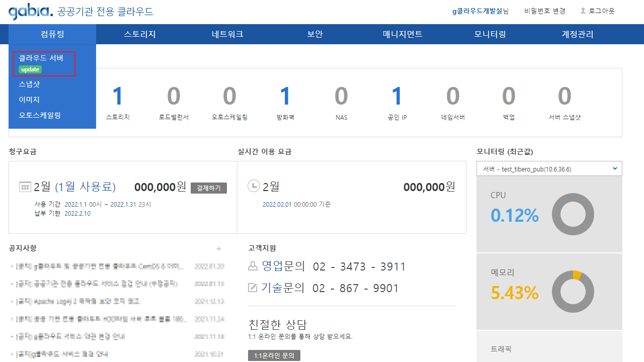
Task: Click the clock icon in 실시간 이용 요금
Action: click(x=254, y=186)
